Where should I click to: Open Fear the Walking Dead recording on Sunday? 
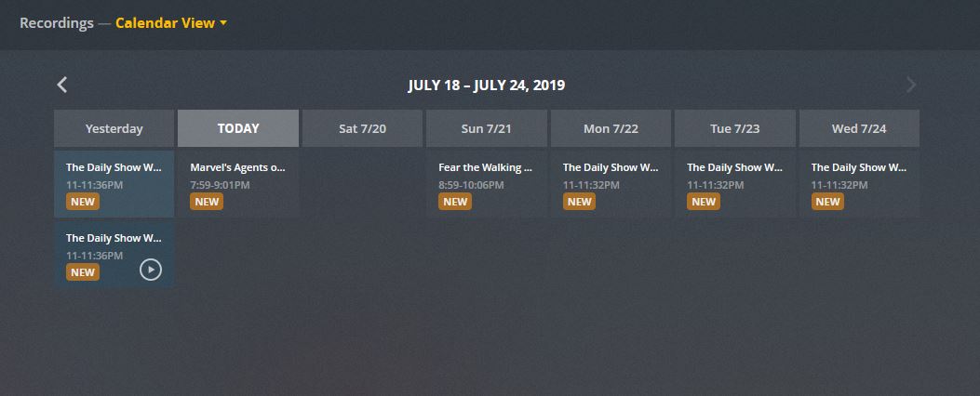coord(485,168)
